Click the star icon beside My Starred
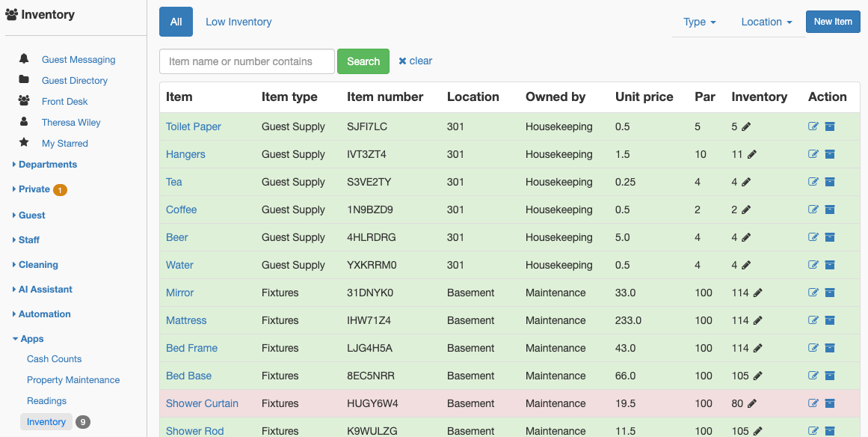 [24, 142]
